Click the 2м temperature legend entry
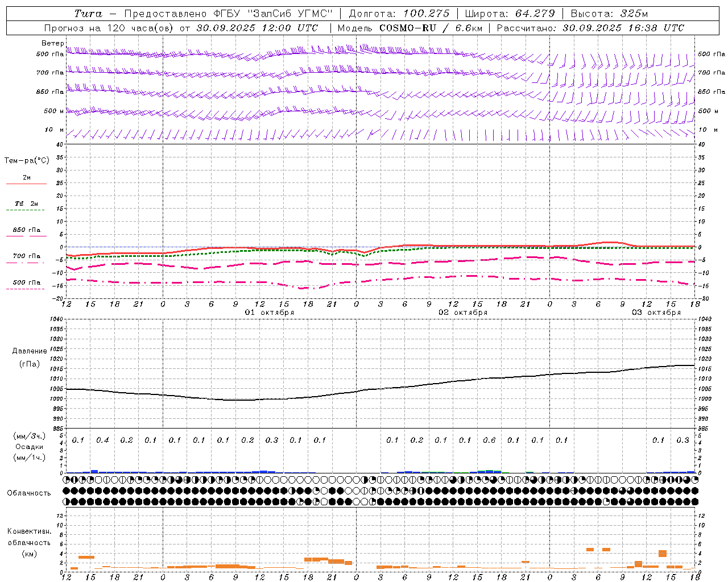The image size is (728, 582). click(x=27, y=178)
